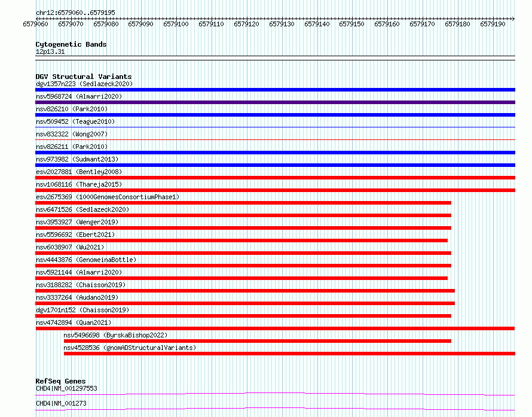
Task: Open the DGV Structural Variants track heading
Action: 84,77
